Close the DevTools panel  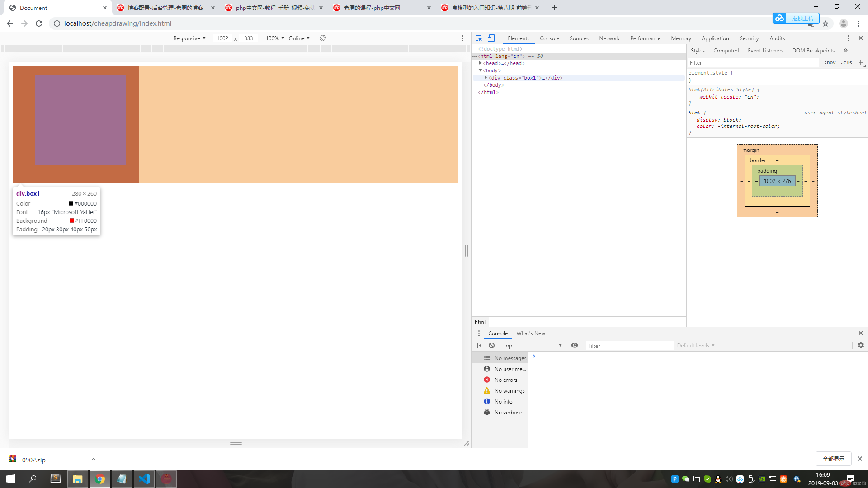click(861, 38)
